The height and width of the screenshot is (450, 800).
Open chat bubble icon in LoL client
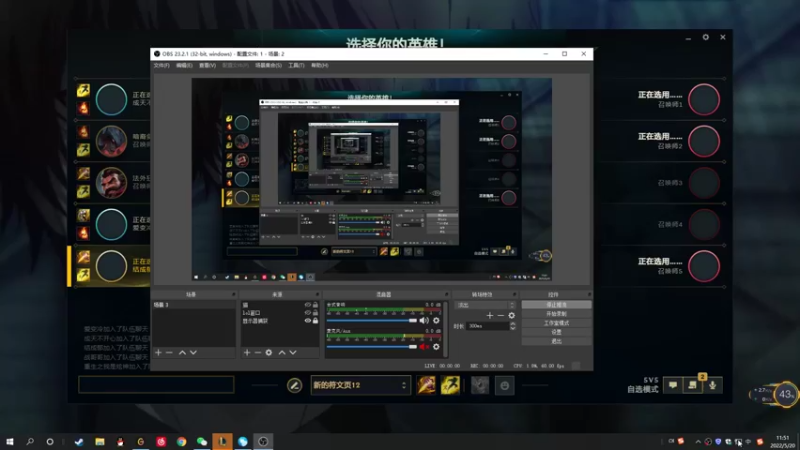pos(673,385)
